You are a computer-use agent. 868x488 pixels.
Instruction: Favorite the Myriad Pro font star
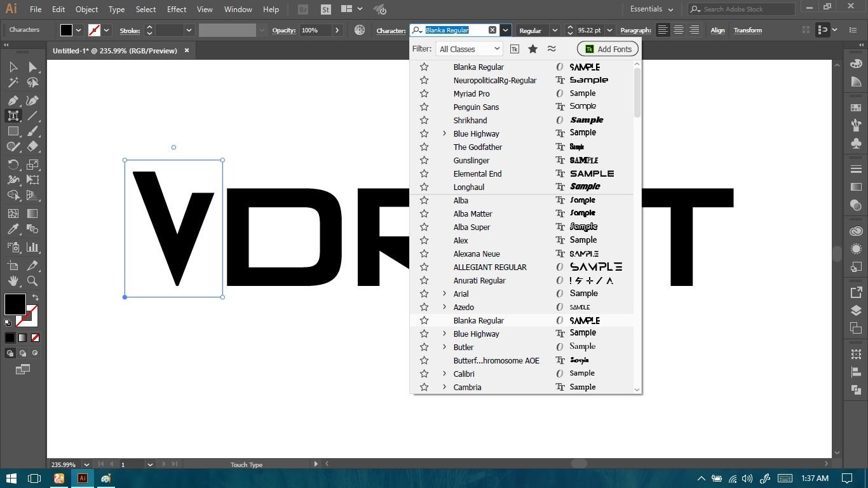point(424,93)
